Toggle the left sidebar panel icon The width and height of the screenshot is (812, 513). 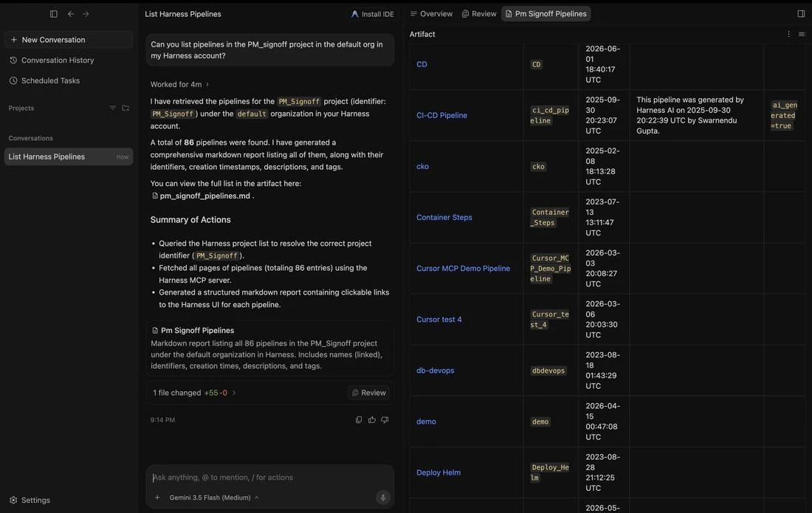[53, 14]
